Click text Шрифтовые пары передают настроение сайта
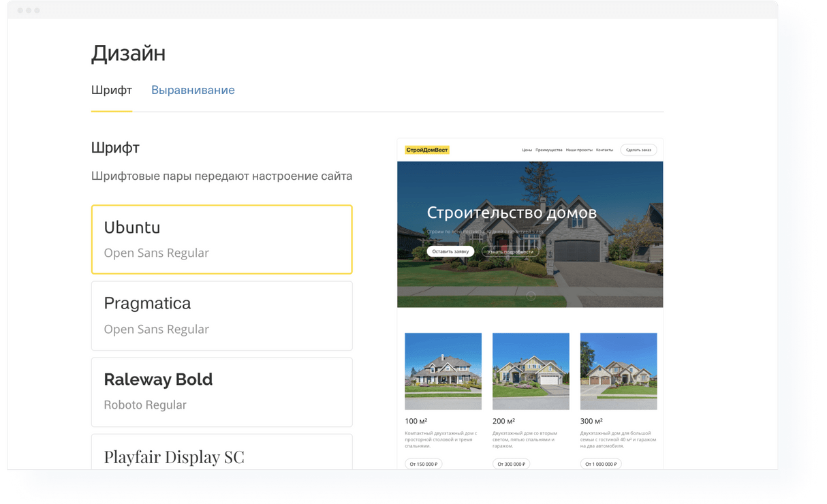Screen dimensions: 827x504 pyautogui.click(x=221, y=176)
